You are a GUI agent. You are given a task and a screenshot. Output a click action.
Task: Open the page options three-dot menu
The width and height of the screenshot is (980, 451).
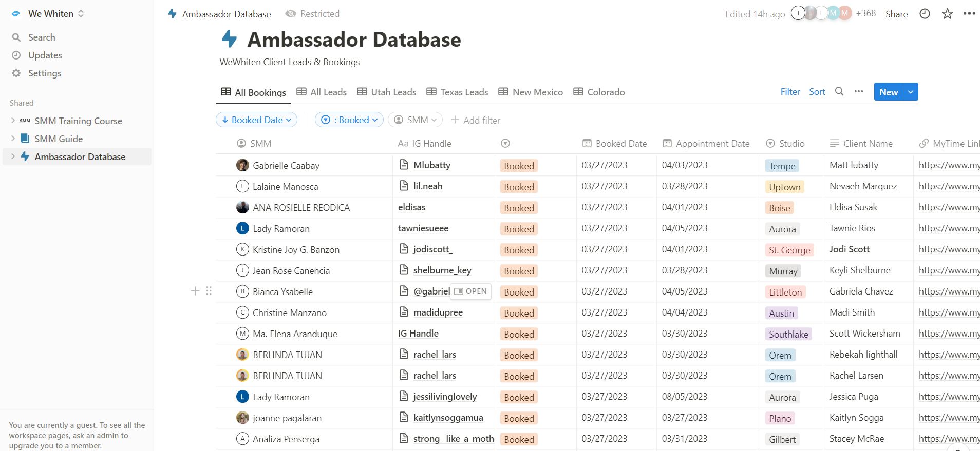point(969,14)
